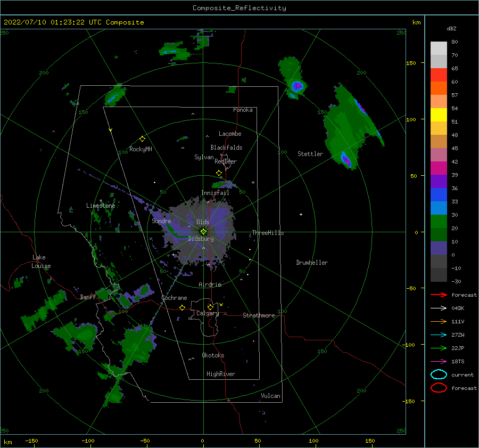
Task: Click the Calgary city label
Action: 208,313
